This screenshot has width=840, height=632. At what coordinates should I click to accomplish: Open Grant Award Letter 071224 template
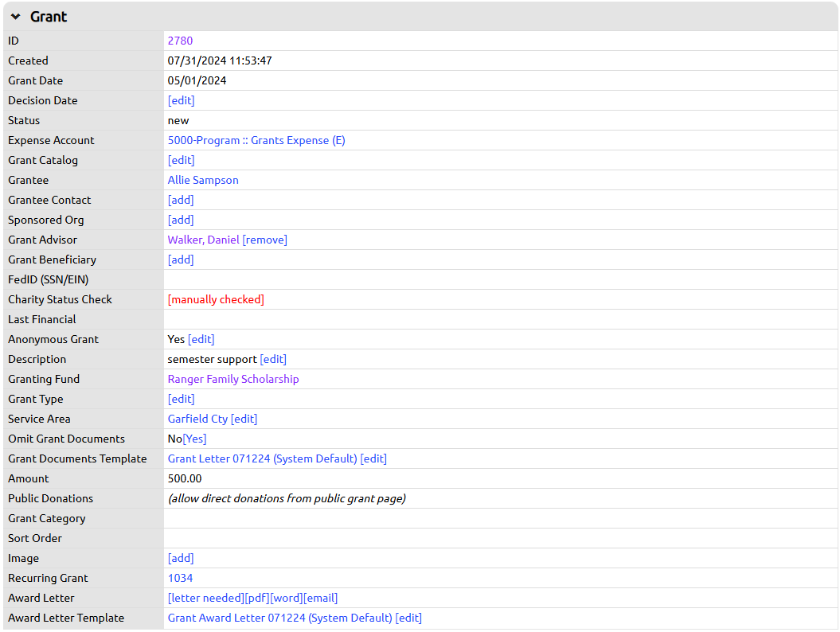click(x=280, y=618)
